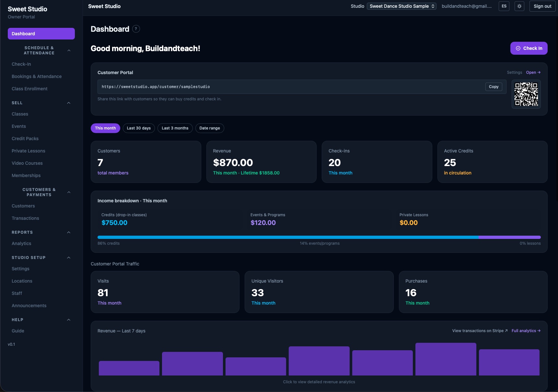Collapse the Schedule & Attendance section
This screenshot has width=558, height=392.
click(69, 50)
